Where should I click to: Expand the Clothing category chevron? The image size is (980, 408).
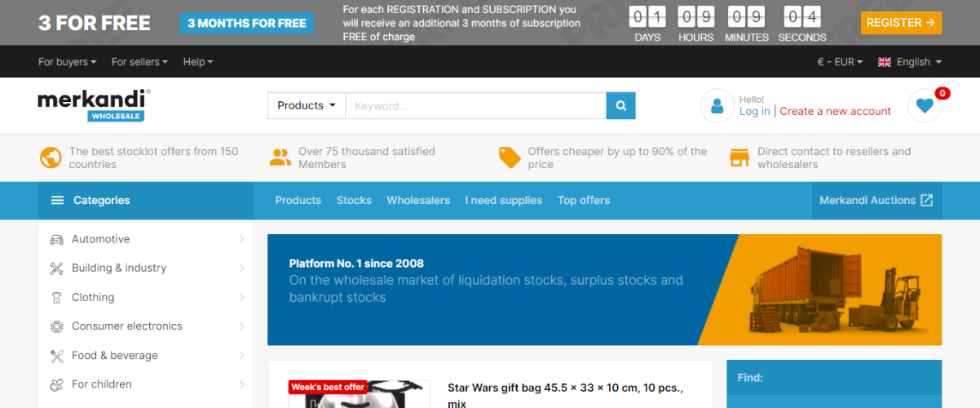(242, 297)
